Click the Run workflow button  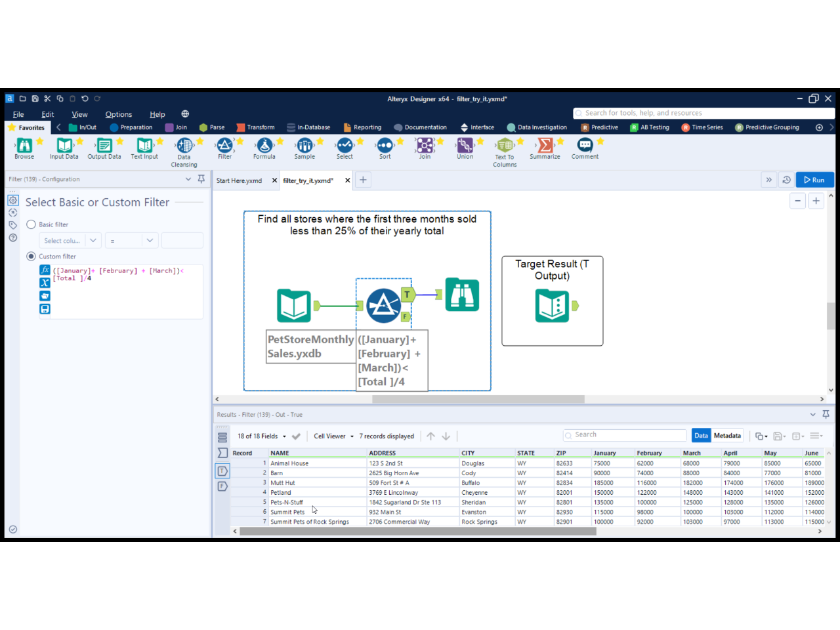pyautogui.click(x=814, y=179)
